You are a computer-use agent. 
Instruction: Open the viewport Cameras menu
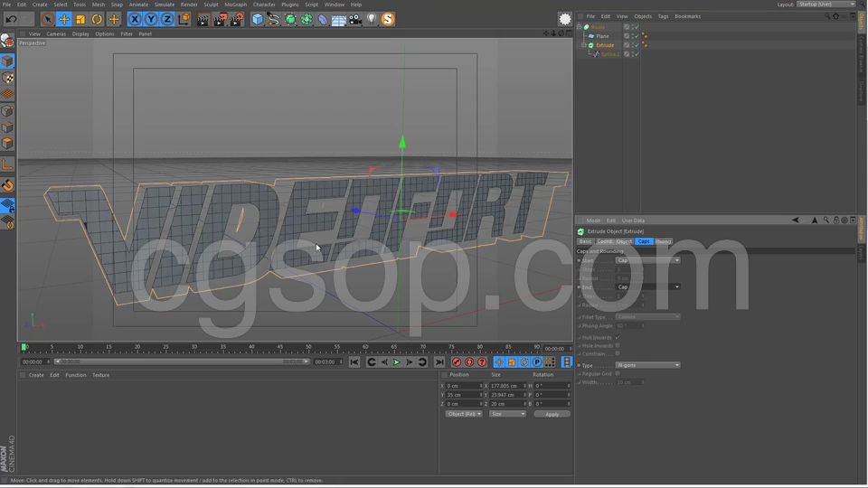[56, 33]
